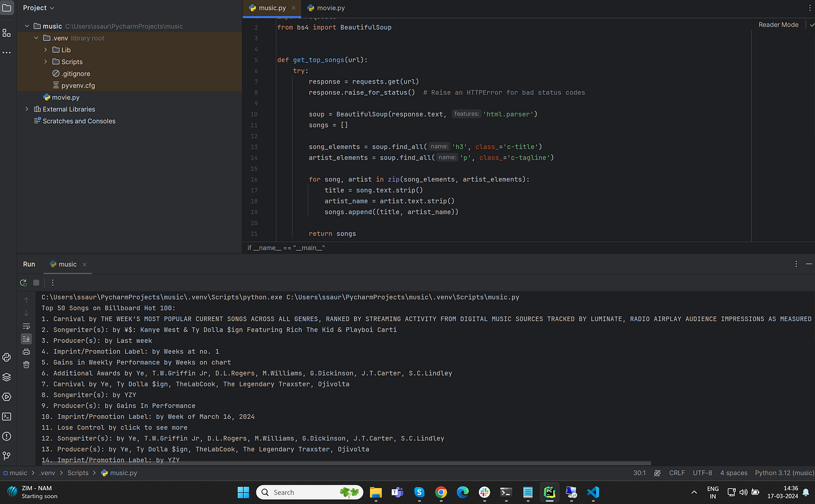The image size is (815, 504).
Task: Stop the running music process
Action: click(35, 283)
